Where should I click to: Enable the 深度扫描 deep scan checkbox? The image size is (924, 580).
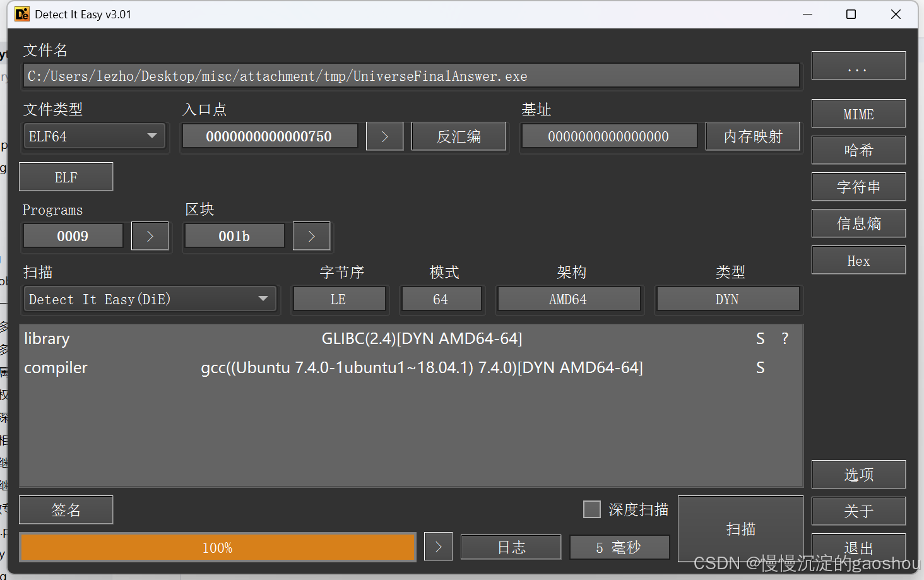point(592,509)
